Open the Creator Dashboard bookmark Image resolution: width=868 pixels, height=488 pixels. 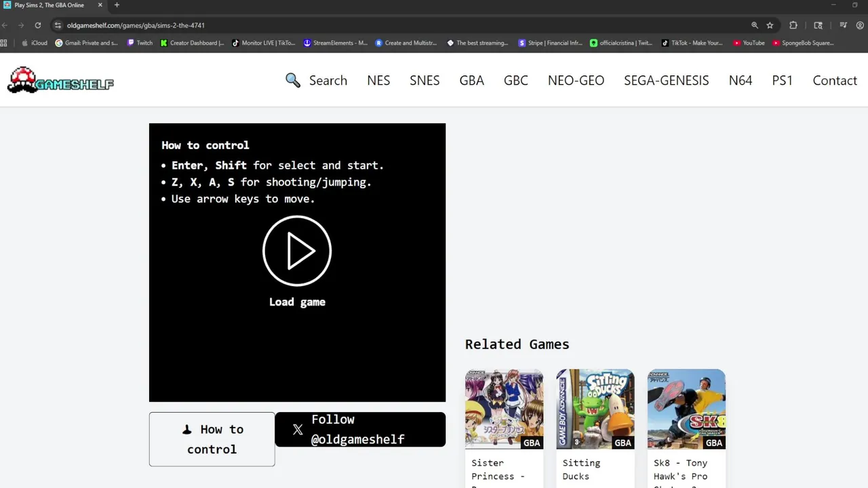192,43
